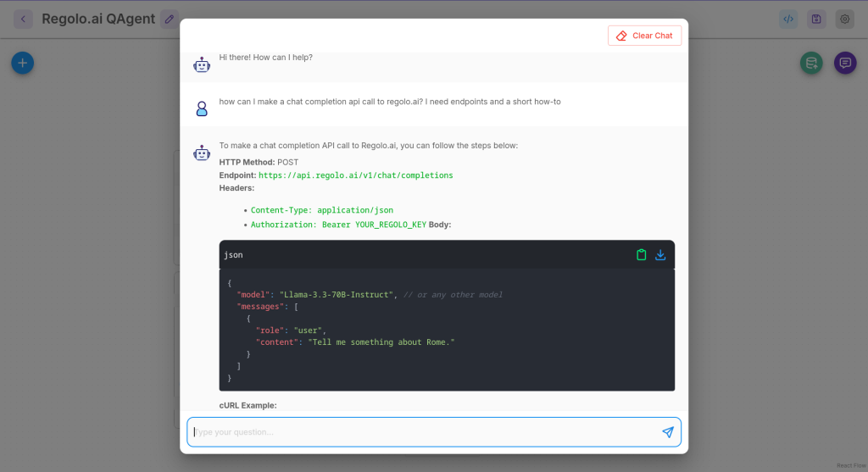Click the first robot avatar by greeting
Screen dimensions: 868x472
pyautogui.click(x=202, y=64)
